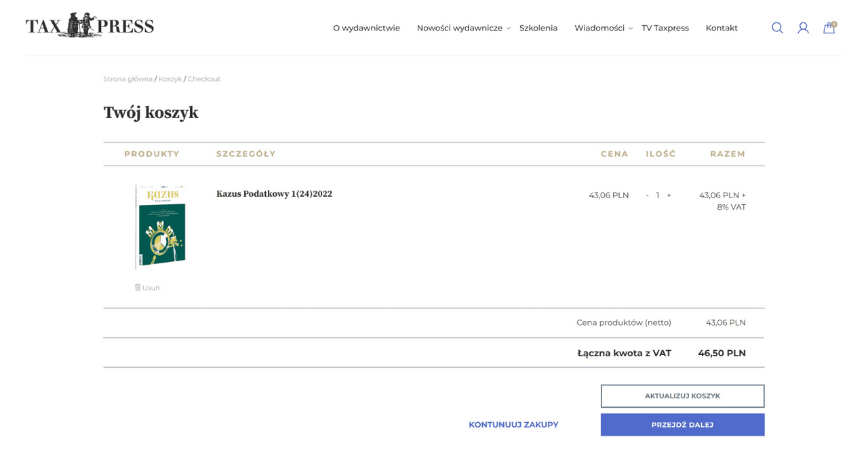Click the Cena produktów (netto) label

point(624,323)
